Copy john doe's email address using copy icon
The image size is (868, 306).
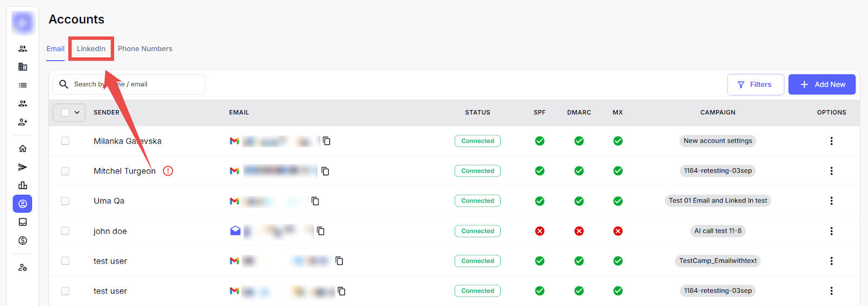(x=321, y=231)
